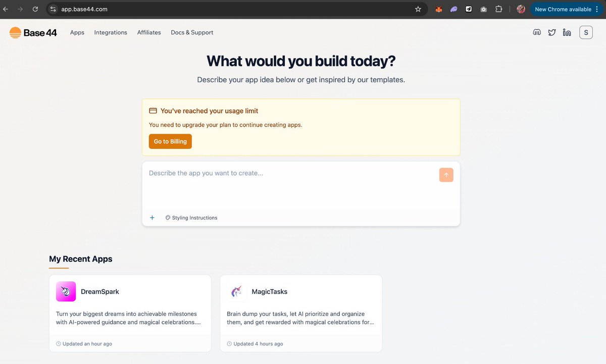606x364 pixels.
Task: Click the plus attachment icon in prompt box
Action: 152,218
